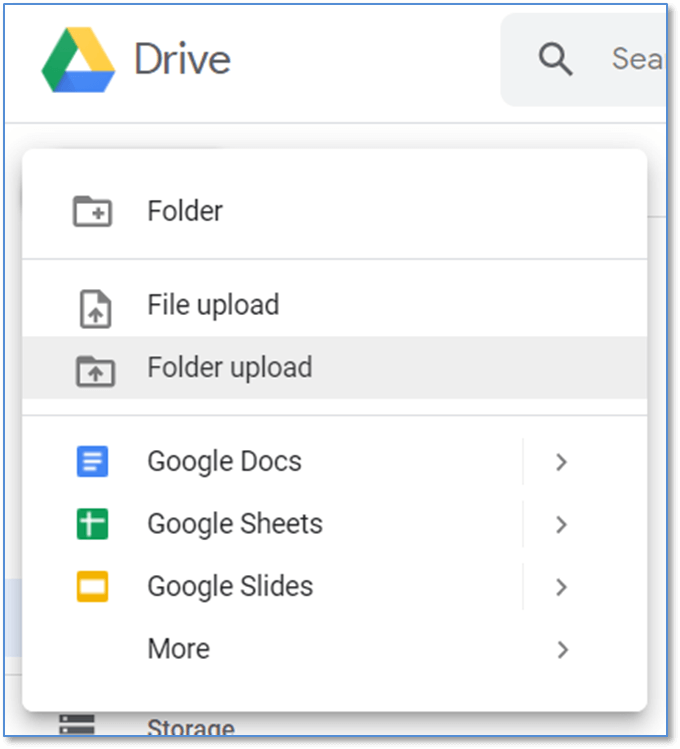This screenshot has height=749, width=680.
Task: Create a new Google Slides presentation
Action: tap(230, 587)
